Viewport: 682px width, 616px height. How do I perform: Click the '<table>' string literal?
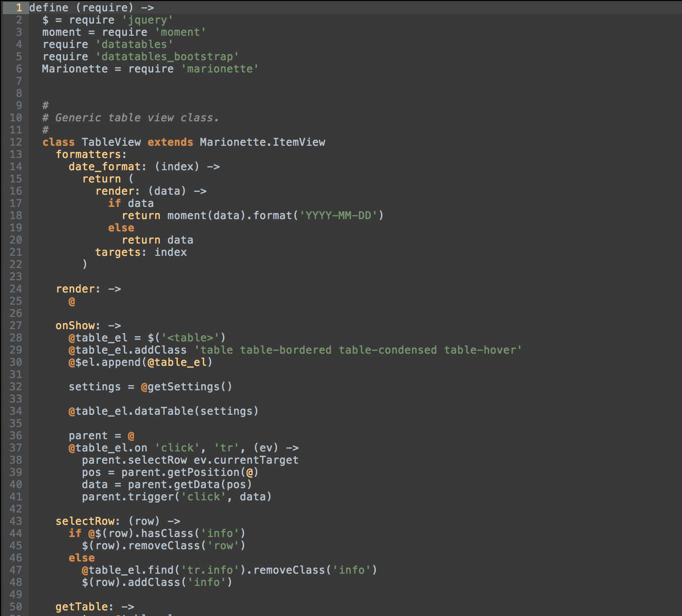click(x=190, y=338)
